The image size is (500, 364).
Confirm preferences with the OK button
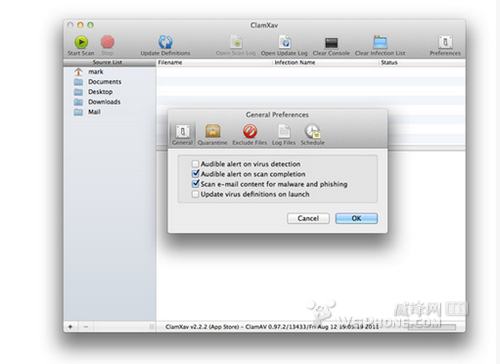tap(356, 218)
